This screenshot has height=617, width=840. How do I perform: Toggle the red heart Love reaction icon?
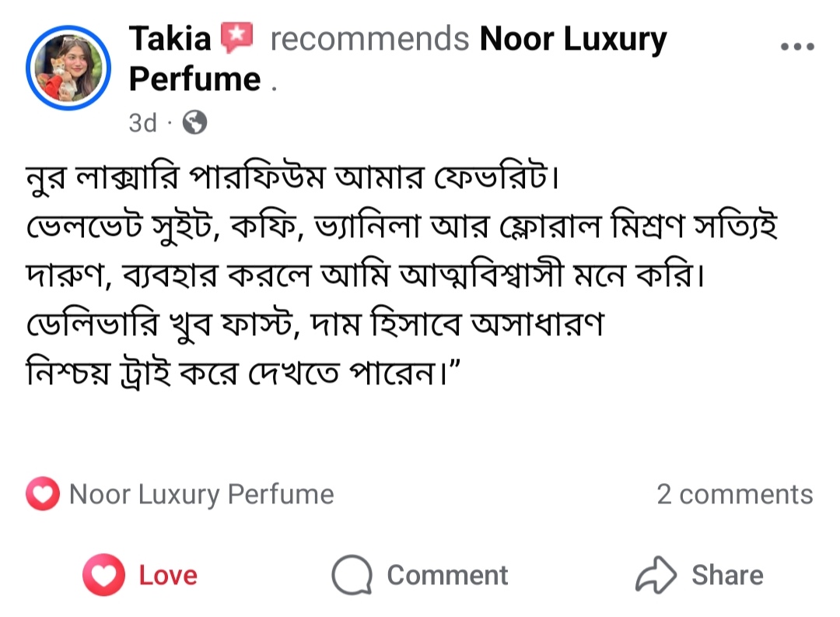(103, 576)
